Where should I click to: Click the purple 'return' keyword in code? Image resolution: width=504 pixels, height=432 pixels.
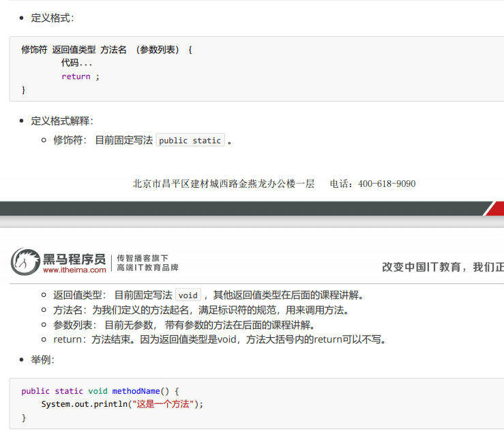tap(76, 76)
